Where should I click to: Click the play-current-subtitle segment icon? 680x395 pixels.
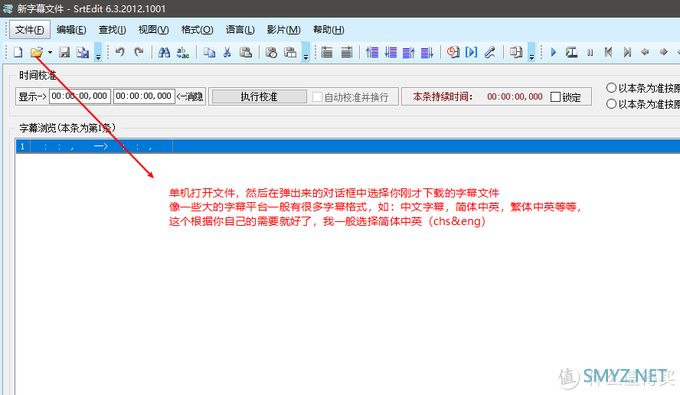pyautogui.click(x=571, y=52)
